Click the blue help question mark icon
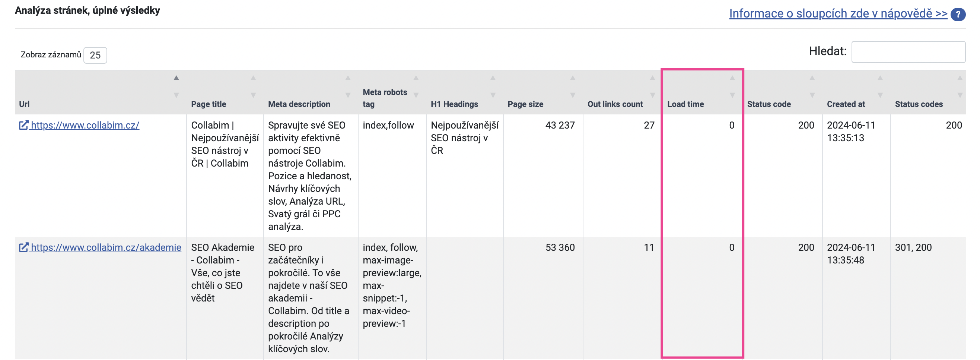The width and height of the screenshot is (980, 360). pos(958,15)
